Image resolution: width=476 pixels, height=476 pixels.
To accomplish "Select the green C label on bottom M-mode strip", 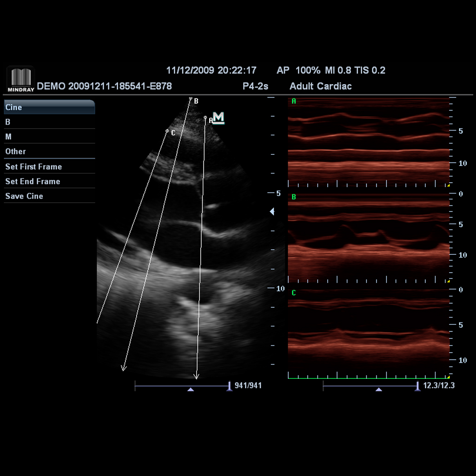I will tap(293, 293).
